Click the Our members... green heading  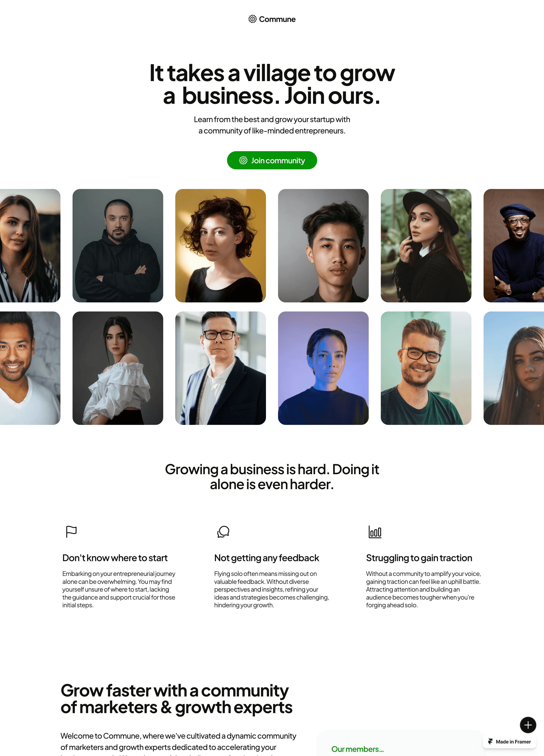[x=357, y=749]
